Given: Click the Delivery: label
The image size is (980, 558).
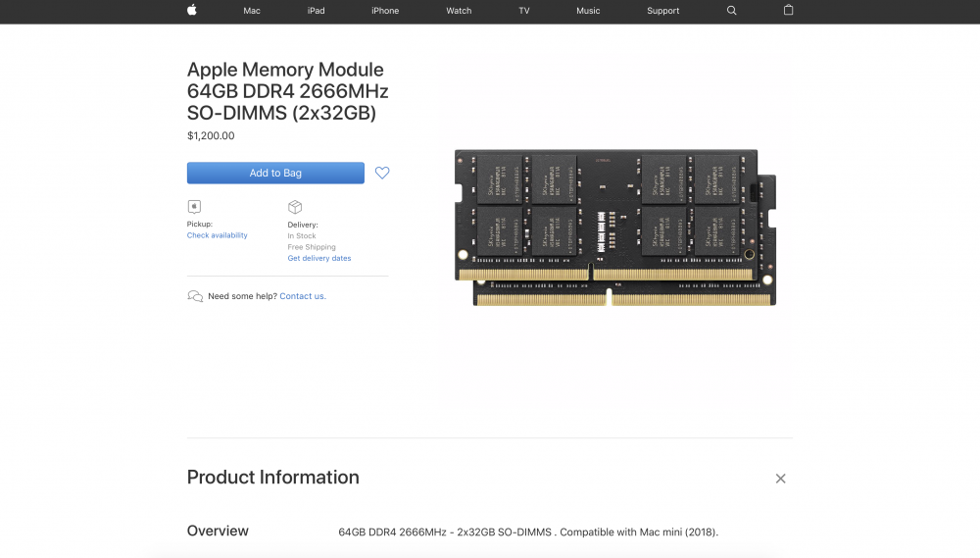Looking at the screenshot, I should click(303, 225).
